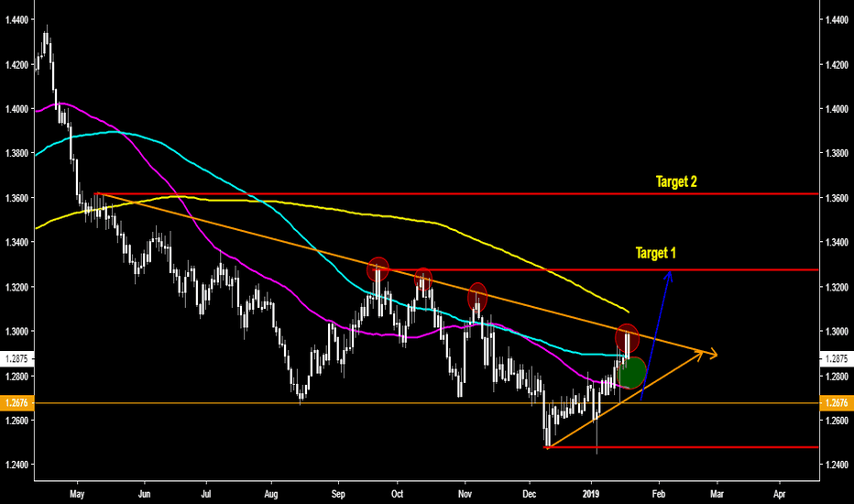
Task: Click the 1.2600 label on right price axis
Action: [x=838, y=421]
